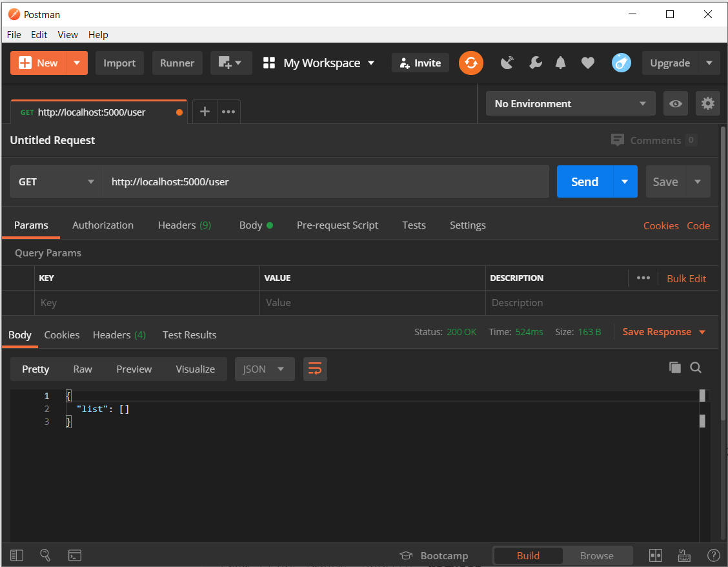Open Bulk Edit for query params

pos(686,278)
